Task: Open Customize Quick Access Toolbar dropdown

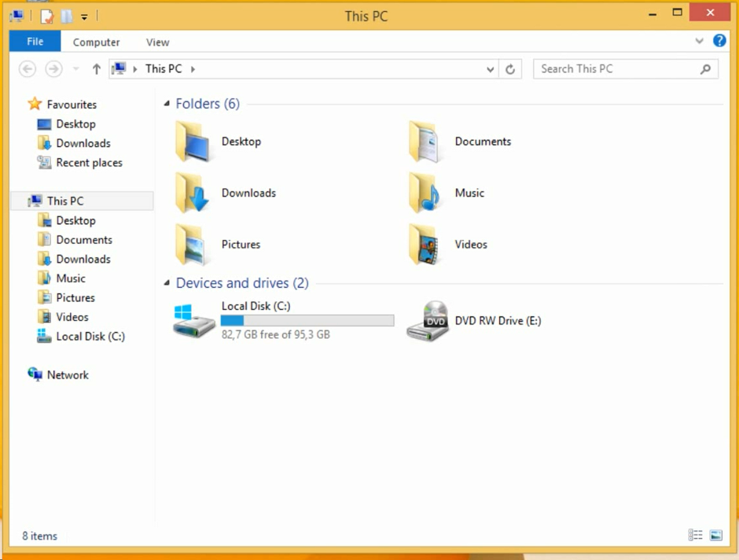Action: 84,17
